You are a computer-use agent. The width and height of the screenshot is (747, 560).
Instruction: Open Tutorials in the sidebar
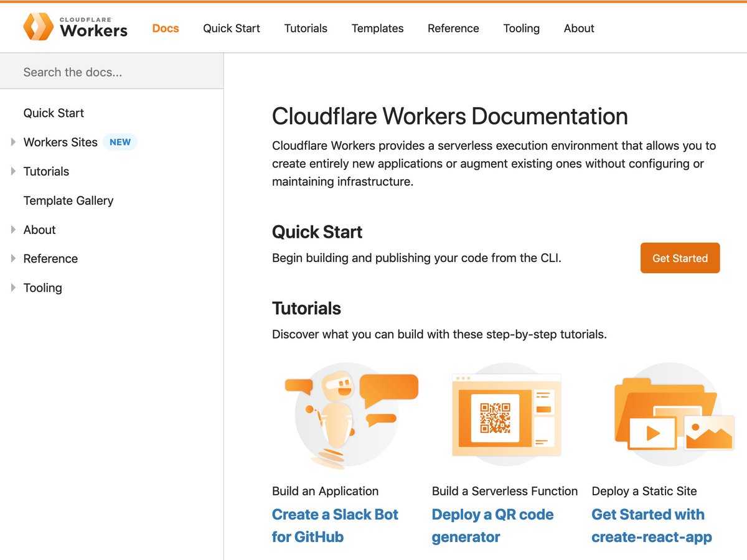click(46, 171)
